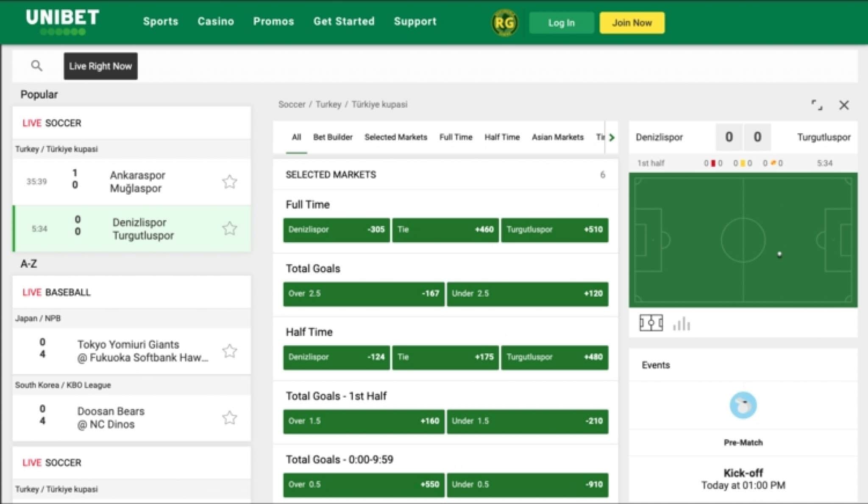
Task: Click the Unibet logo
Action: [62, 21]
